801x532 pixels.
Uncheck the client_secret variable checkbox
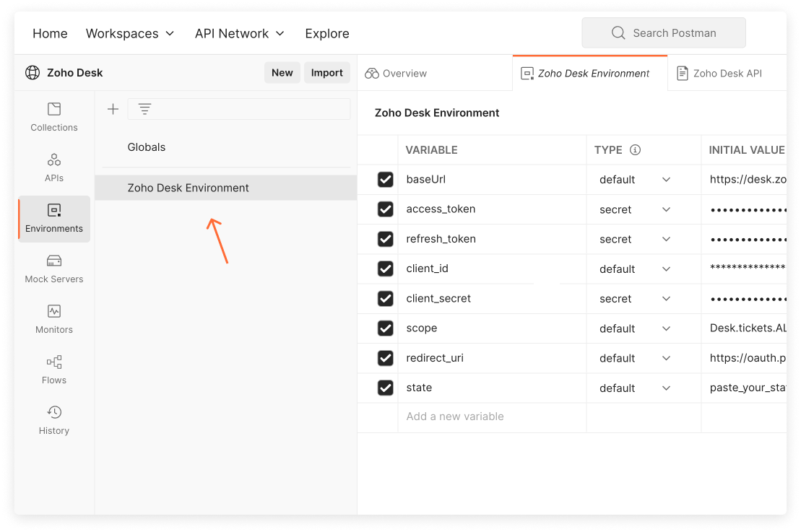[x=385, y=298]
